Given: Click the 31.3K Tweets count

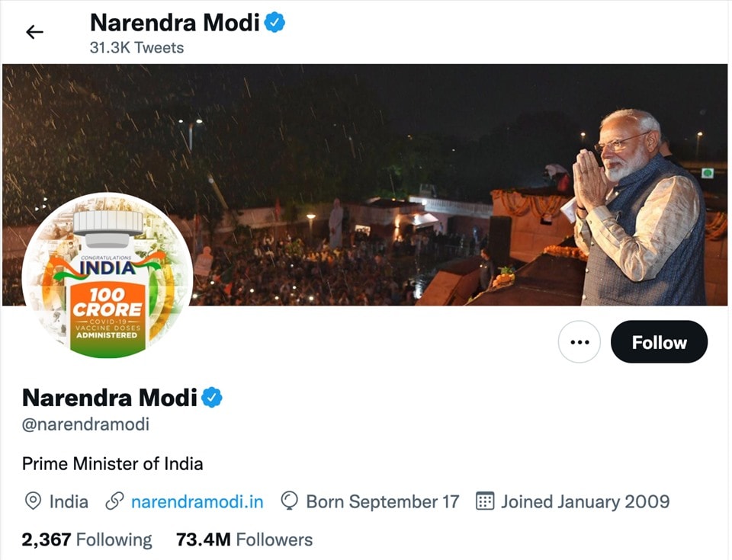Looking at the screenshot, I should point(136,47).
